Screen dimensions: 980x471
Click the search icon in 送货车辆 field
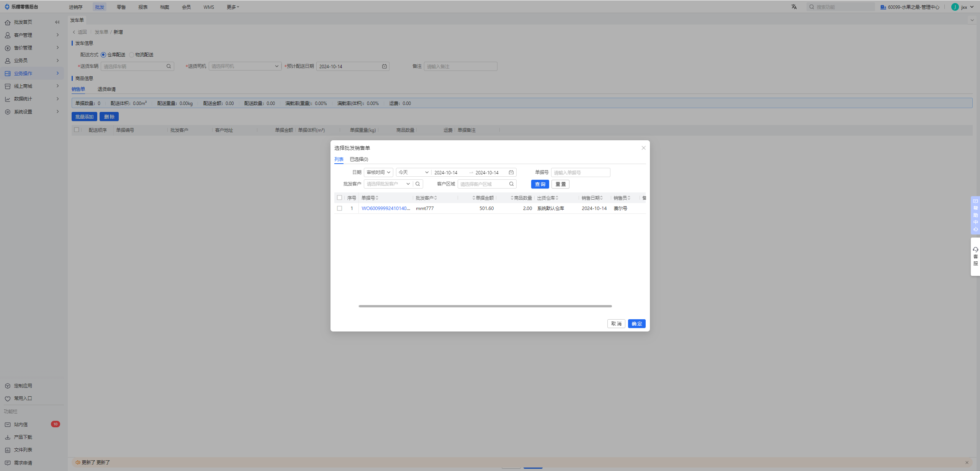pos(169,66)
